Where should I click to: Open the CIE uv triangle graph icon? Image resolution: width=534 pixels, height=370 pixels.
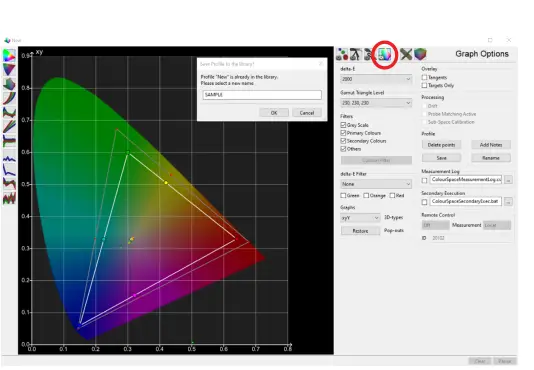tap(9, 69)
